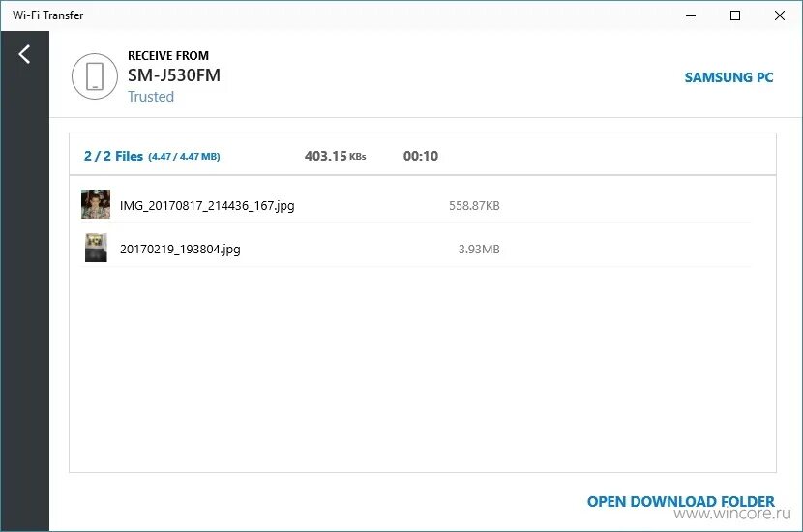803x532 pixels.
Task: Open thumbnail of 20170219_193804.jpg
Action: click(96, 248)
